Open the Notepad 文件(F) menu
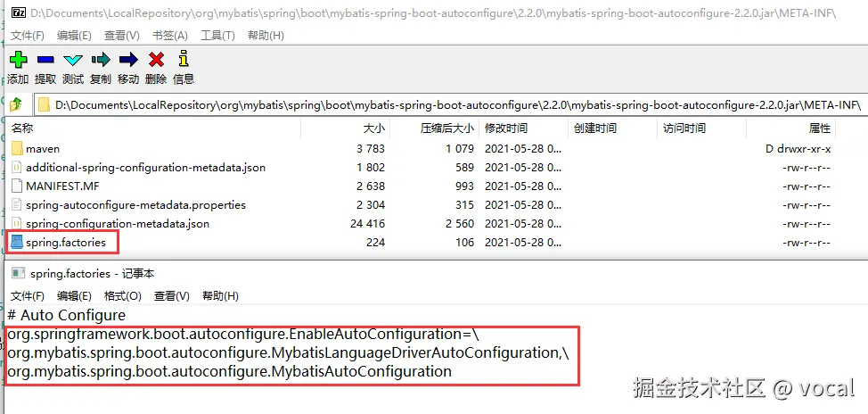 [x=28, y=296]
